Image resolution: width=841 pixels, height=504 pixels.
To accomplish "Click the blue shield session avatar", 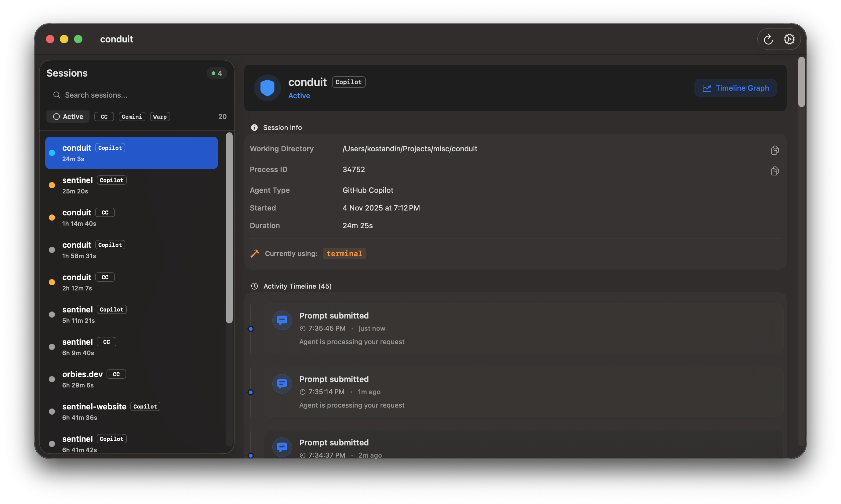I will coord(267,88).
